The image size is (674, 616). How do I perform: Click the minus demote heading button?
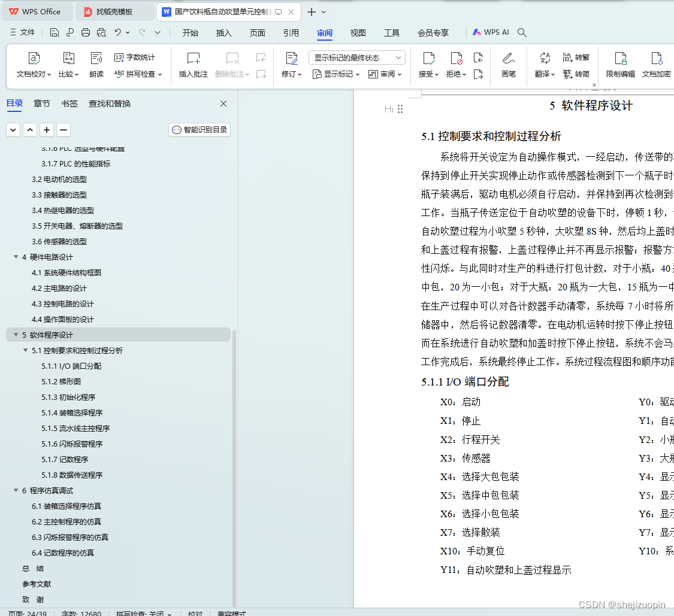63,130
